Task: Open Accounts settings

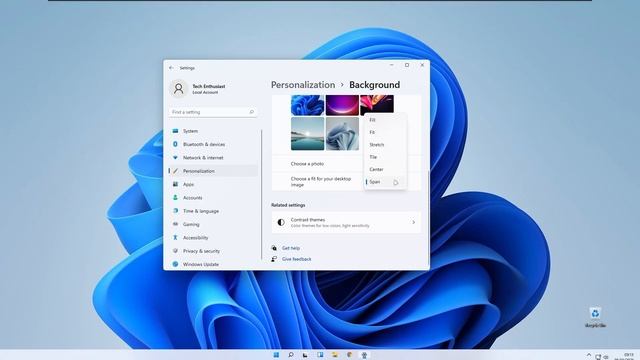Action: 213,198
